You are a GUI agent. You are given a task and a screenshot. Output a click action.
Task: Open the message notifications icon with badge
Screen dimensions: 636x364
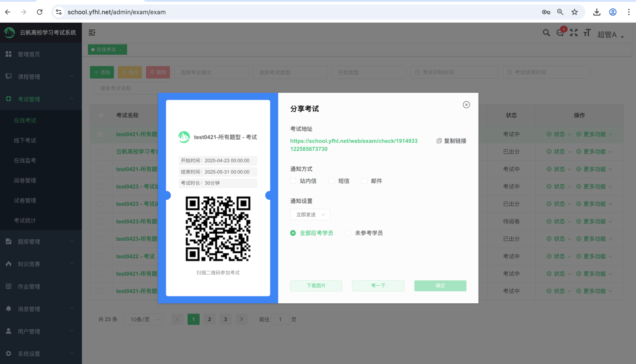point(560,33)
